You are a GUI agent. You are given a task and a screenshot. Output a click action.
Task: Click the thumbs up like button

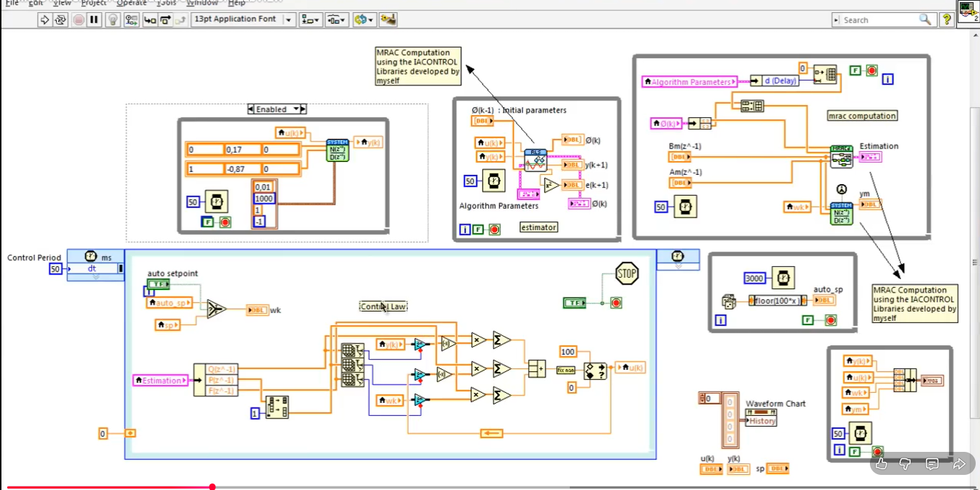(x=881, y=464)
